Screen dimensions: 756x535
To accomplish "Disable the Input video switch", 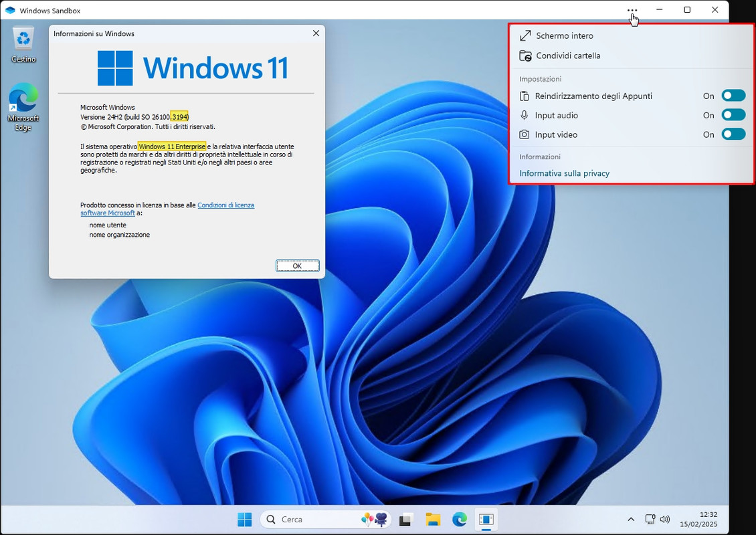I will click(x=733, y=134).
